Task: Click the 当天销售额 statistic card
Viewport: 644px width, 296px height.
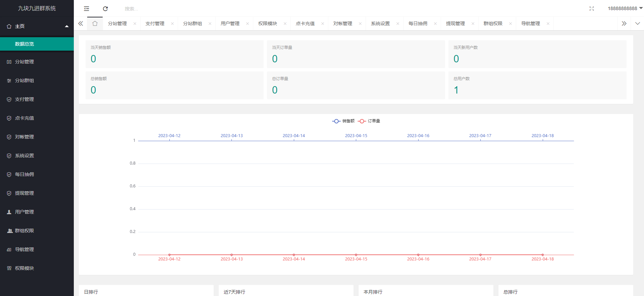Action: [x=174, y=54]
